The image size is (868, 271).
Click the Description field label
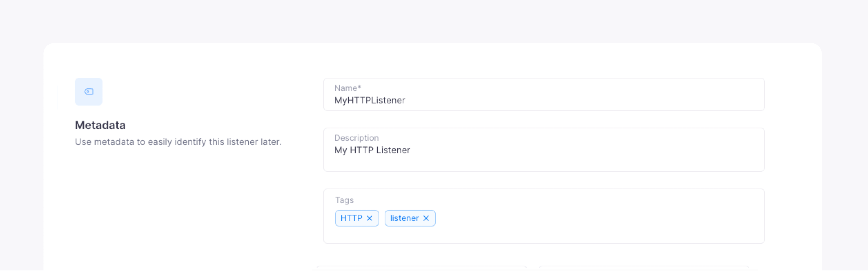[x=356, y=138]
